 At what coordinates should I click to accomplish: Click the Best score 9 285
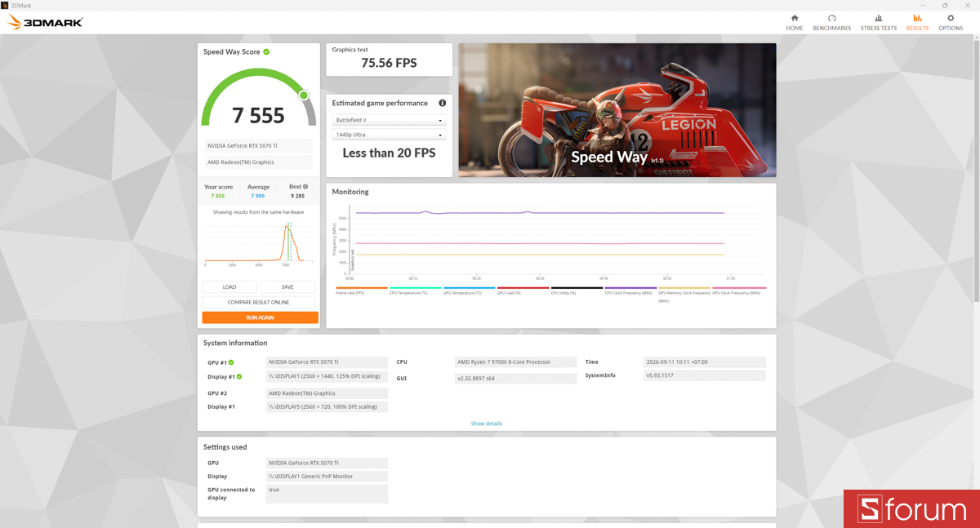(x=297, y=196)
